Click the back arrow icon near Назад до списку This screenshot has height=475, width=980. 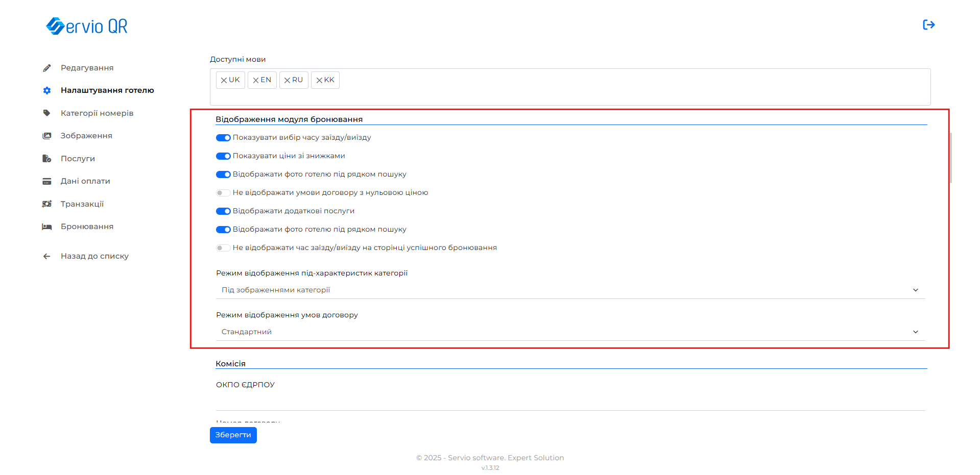pos(47,256)
